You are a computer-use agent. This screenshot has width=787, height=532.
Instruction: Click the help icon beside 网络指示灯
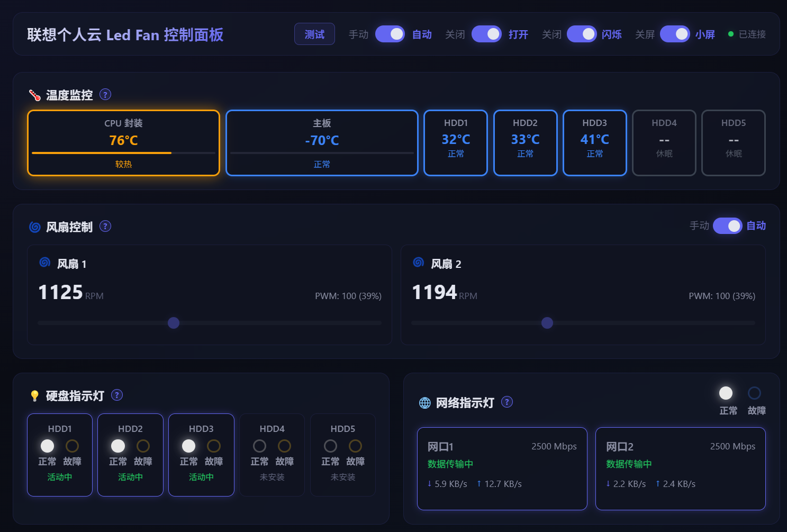[507, 402]
